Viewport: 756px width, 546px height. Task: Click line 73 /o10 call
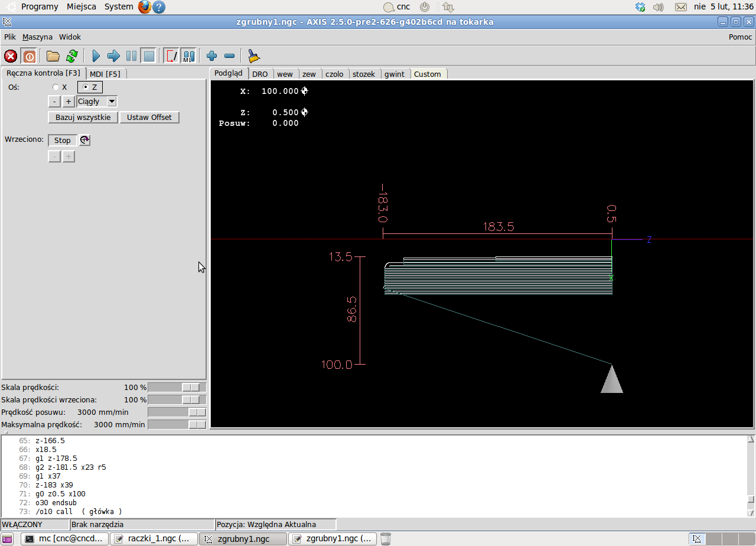[79, 511]
